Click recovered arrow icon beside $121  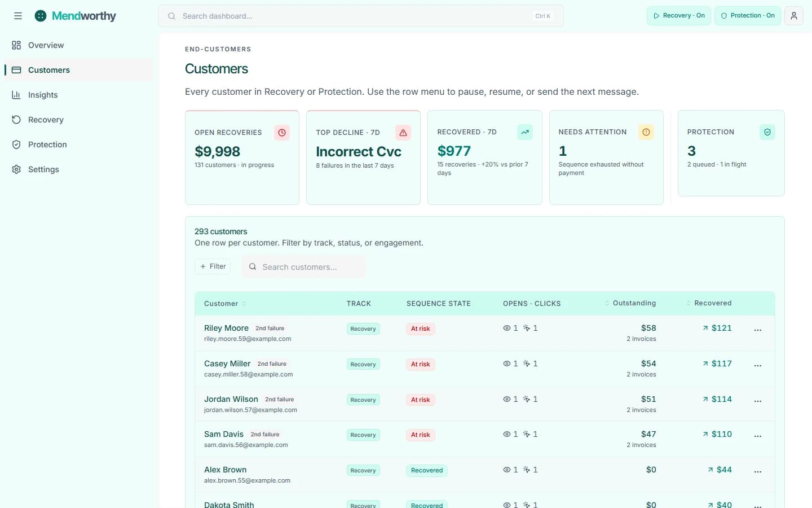coord(705,328)
